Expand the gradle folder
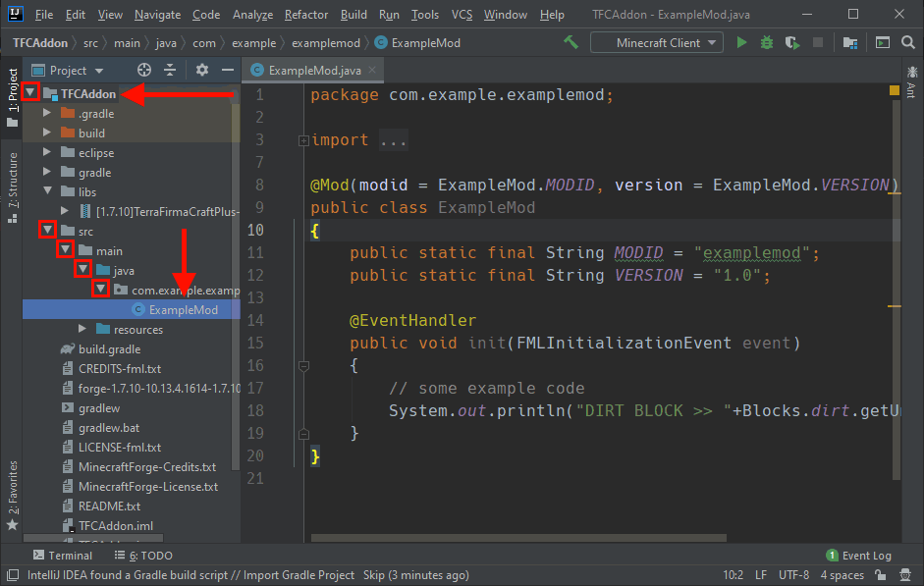924x586 pixels. (47, 172)
